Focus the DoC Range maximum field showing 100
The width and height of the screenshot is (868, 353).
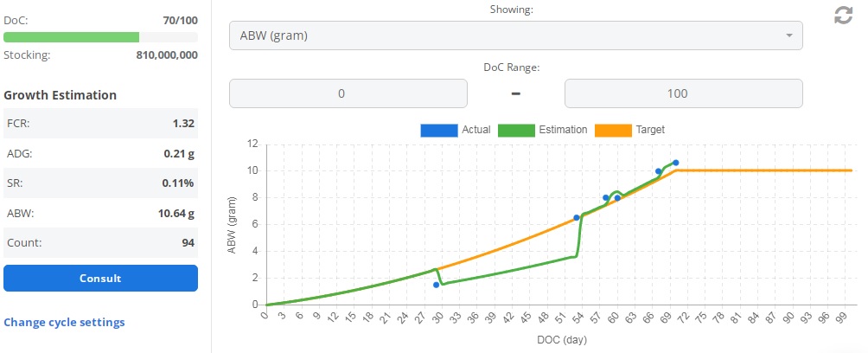click(x=683, y=93)
